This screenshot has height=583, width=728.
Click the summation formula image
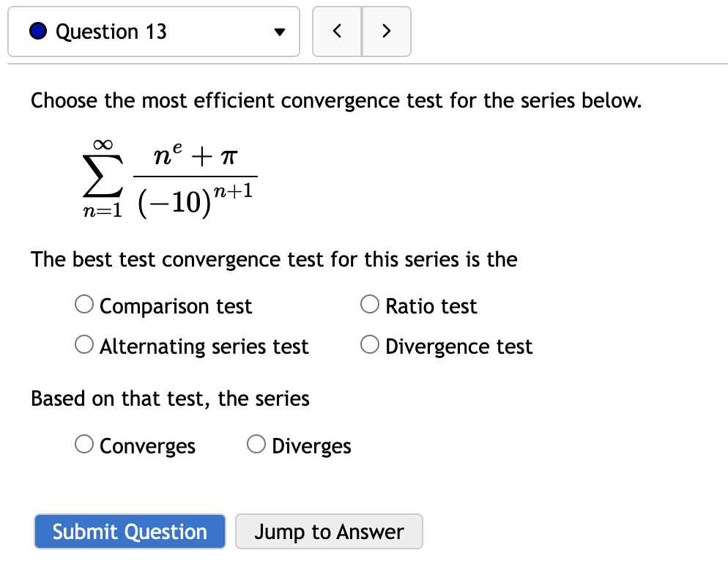(x=170, y=176)
